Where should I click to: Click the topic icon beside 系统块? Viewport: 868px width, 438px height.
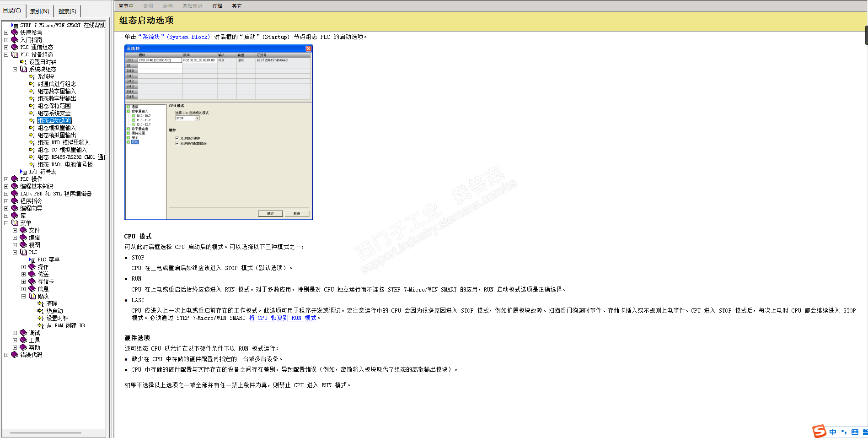(32, 76)
